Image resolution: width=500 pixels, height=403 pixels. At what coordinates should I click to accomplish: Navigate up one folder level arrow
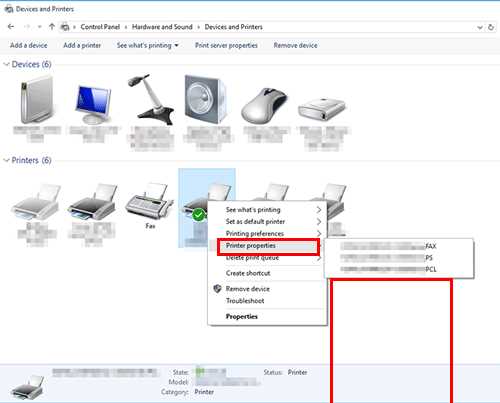[x=52, y=27]
